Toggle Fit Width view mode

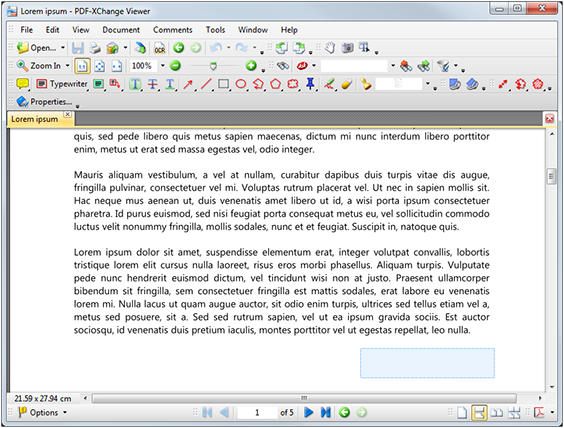click(x=117, y=66)
